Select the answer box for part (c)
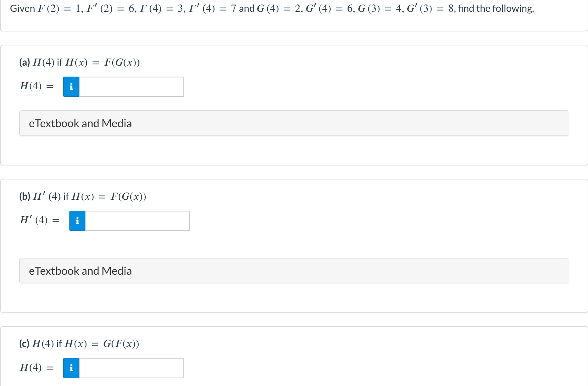Screen dimensions: 588x386 131,368
